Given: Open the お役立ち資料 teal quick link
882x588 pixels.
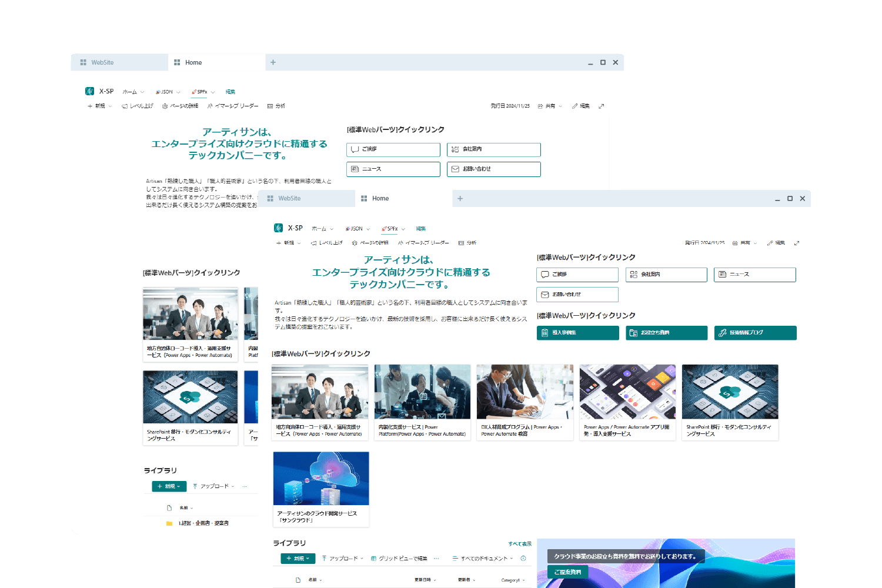Looking at the screenshot, I should (667, 333).
